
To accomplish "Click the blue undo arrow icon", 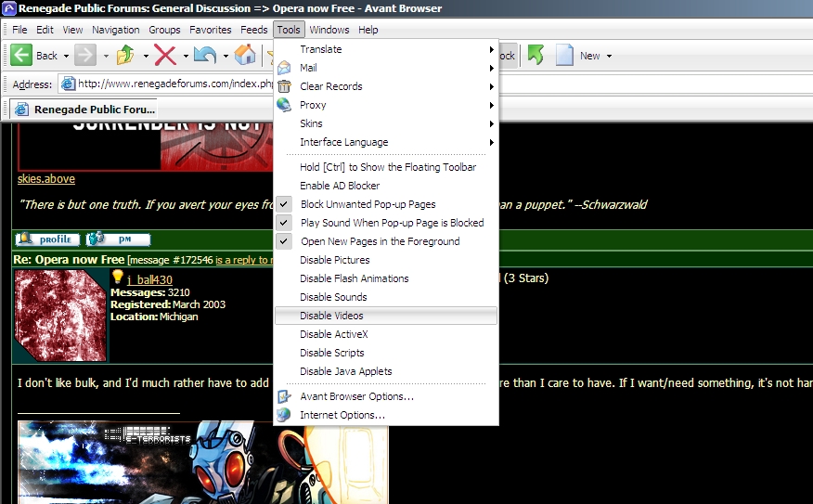I will point(205,56).
